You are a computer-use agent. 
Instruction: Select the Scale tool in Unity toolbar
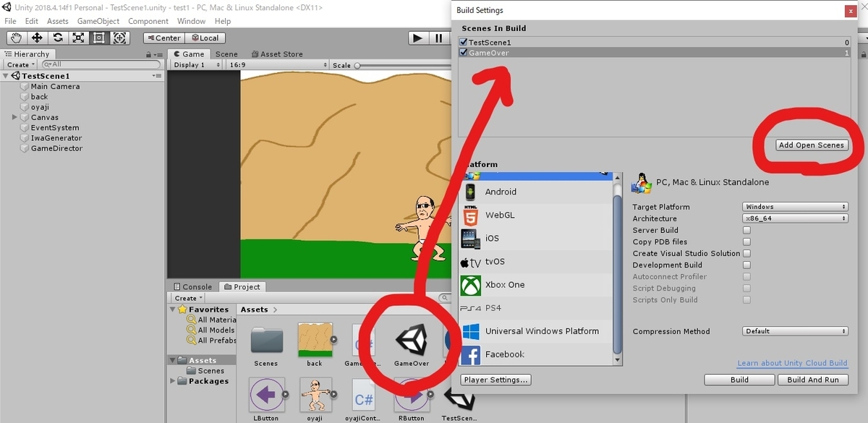pyautogui.click(x=78, y=38)
